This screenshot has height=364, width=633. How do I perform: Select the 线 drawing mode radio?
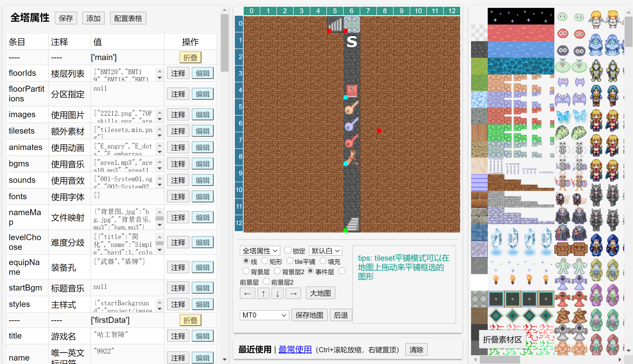[246, 261]
